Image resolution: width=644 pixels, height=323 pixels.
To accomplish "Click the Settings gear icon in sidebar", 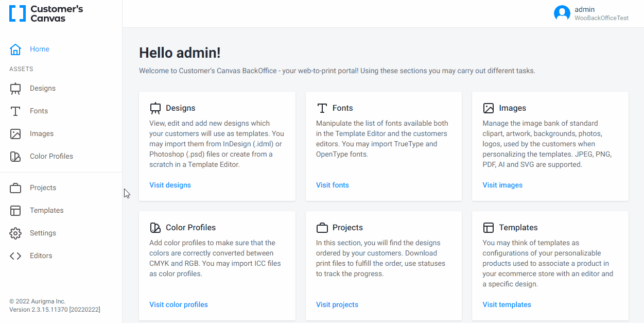I will (x=15, y=233).
